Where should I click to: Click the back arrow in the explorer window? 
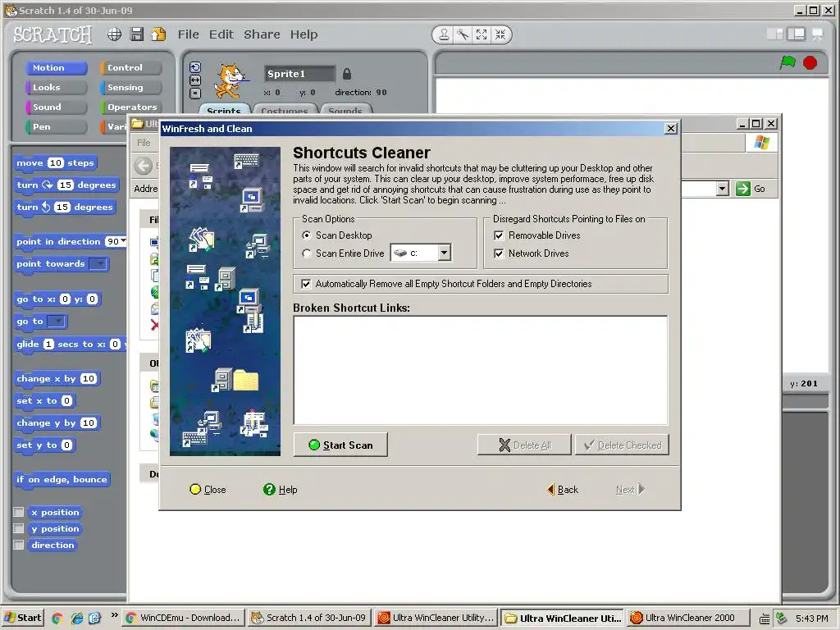click(x=144, y=166)
